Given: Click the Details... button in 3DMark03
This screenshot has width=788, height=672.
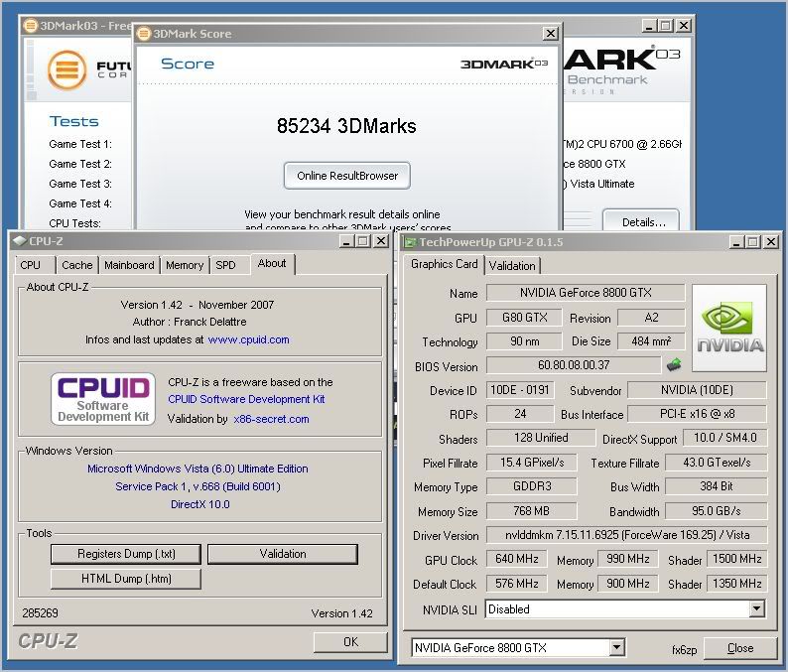Looking at the screenshot, I should click(x=641, y=220).
